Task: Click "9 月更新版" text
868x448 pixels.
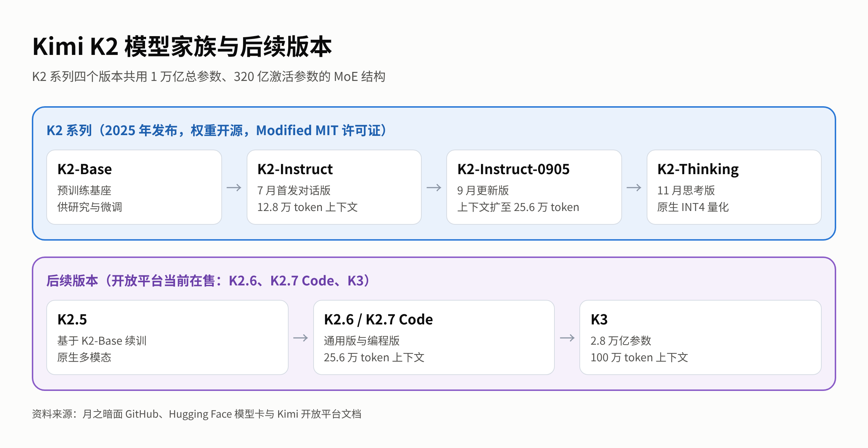Action: tap(483, 190)
